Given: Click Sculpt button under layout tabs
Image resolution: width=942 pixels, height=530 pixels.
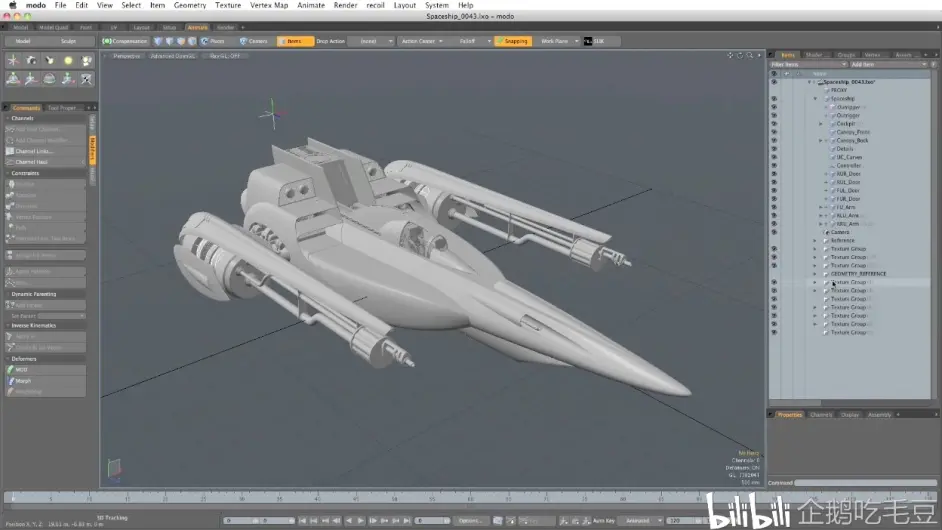Looking at the screenshot, I should (68, 41).
